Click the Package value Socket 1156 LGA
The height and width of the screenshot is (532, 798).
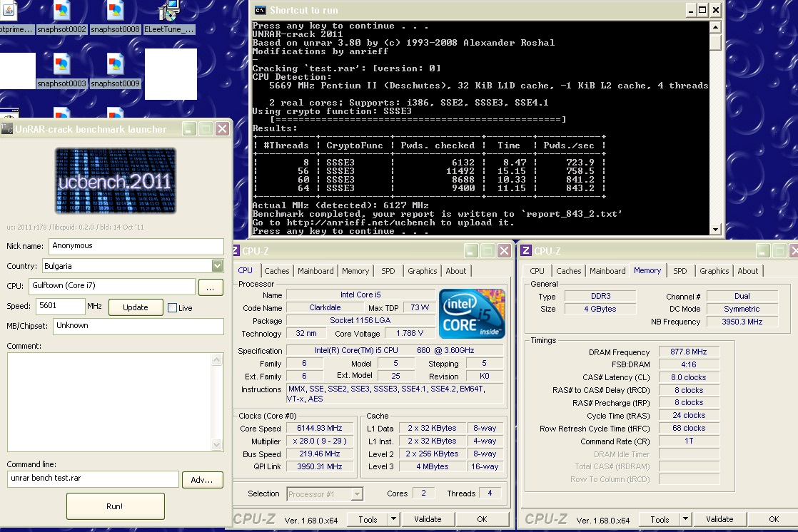(360, 320)
